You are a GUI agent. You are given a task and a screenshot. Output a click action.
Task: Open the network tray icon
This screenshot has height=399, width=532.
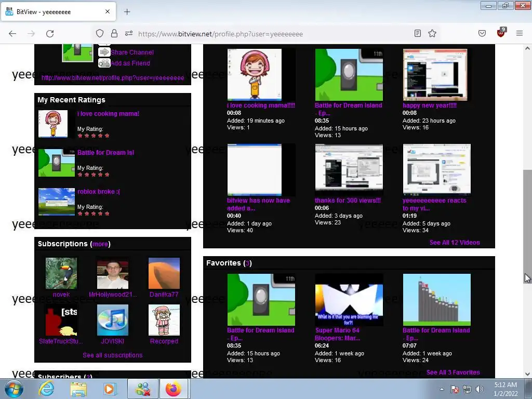tap(467, 389)
